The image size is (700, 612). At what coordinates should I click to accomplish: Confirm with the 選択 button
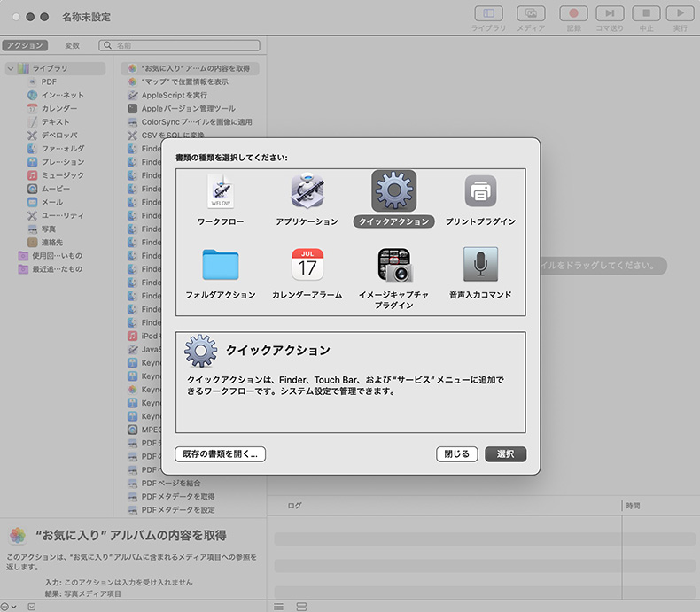pos(505,454)
